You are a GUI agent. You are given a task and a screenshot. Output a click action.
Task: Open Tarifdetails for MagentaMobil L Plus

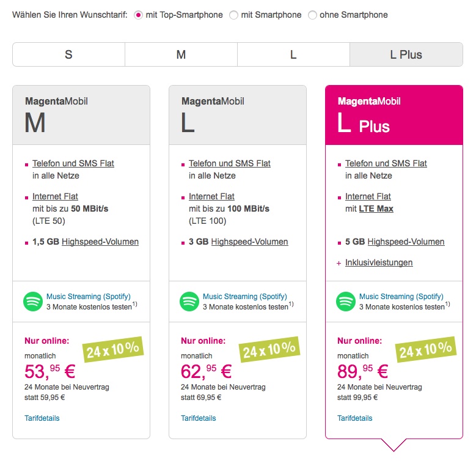pos(354,418)
